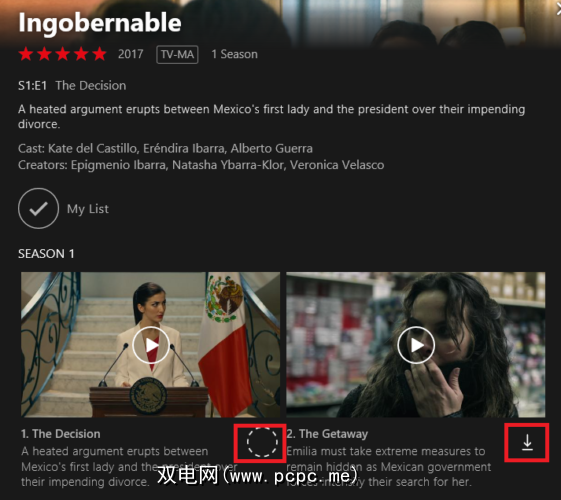The height and width of the screenshot is (500, 561).
Task: Download episode 2 The Getaway
Action: pyautogui.click(x=527, y=442)
